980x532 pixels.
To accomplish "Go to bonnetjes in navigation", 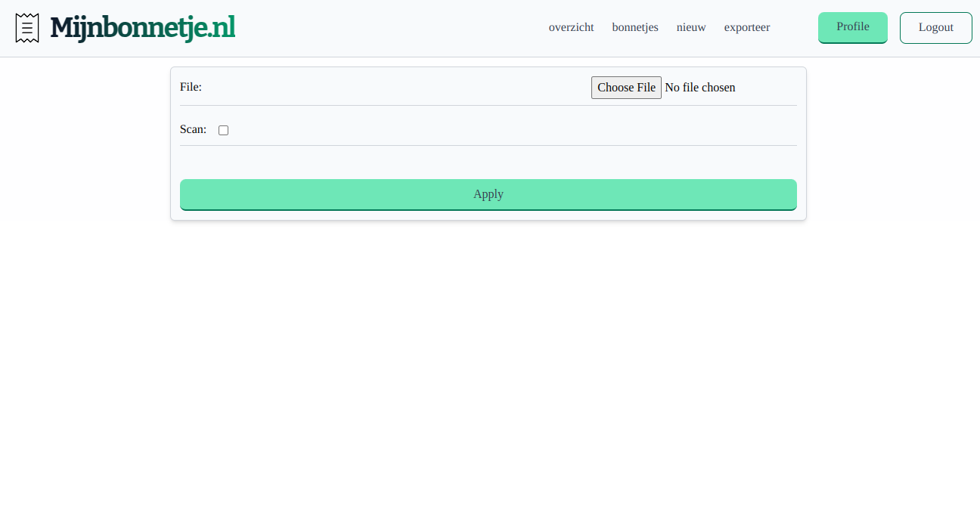I will click(x=634, y=27).
